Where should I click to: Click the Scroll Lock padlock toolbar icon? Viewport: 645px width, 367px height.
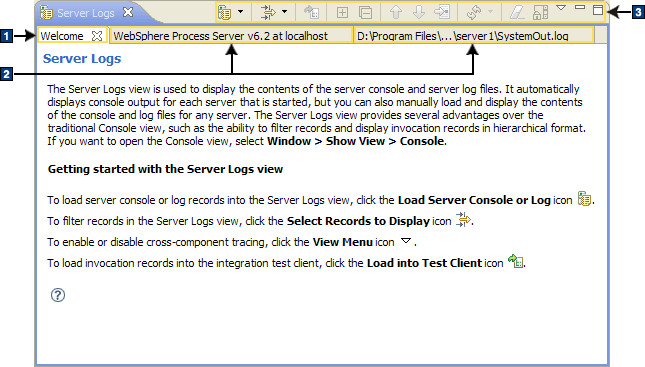540,12
